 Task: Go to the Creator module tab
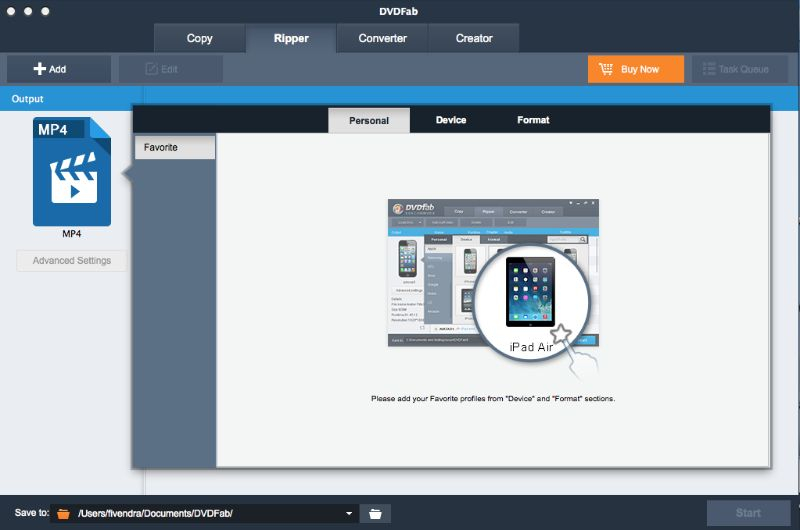474,38
